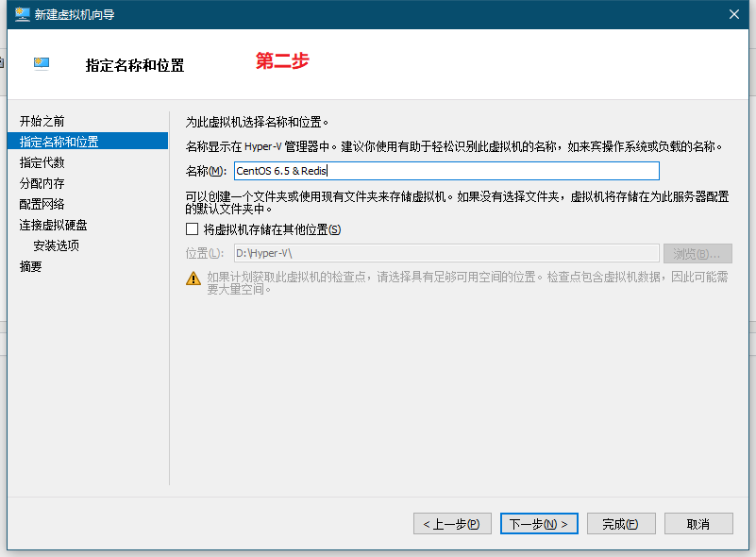Viewport: 756px width, 557px height.
Task: Click 下一步 to continue
Action: pyautogui.click(x=539, y=524)
